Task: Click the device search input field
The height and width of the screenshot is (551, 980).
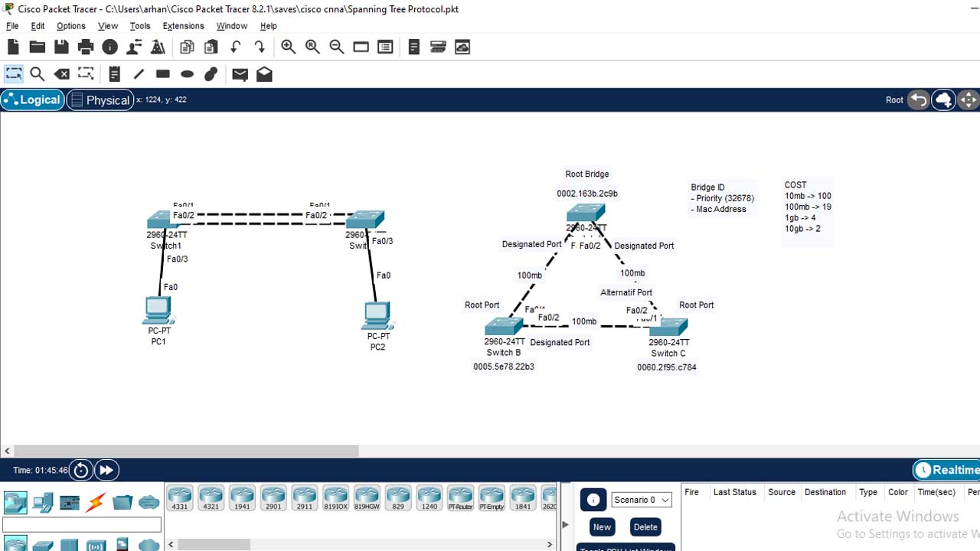Action: (82, 524)
